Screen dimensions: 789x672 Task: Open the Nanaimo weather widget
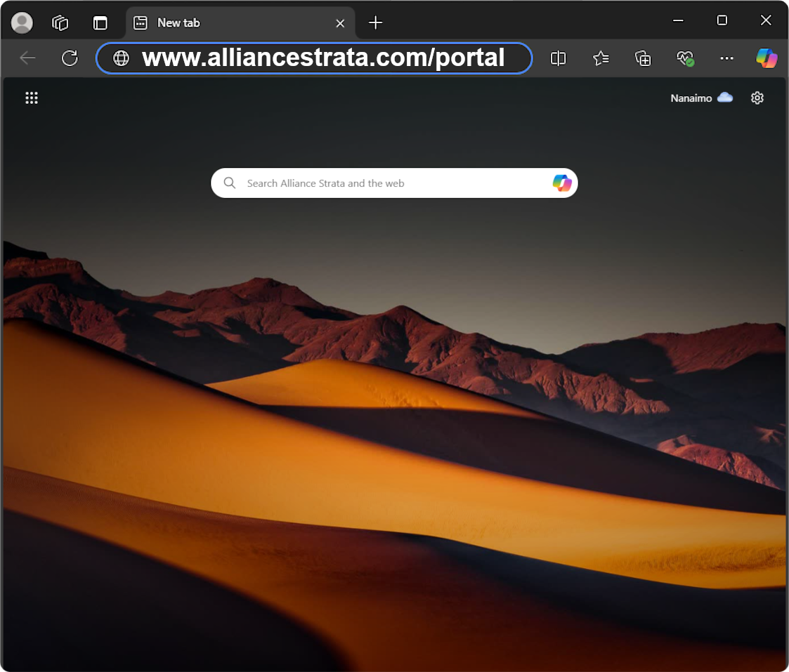[x=701, y=98]
